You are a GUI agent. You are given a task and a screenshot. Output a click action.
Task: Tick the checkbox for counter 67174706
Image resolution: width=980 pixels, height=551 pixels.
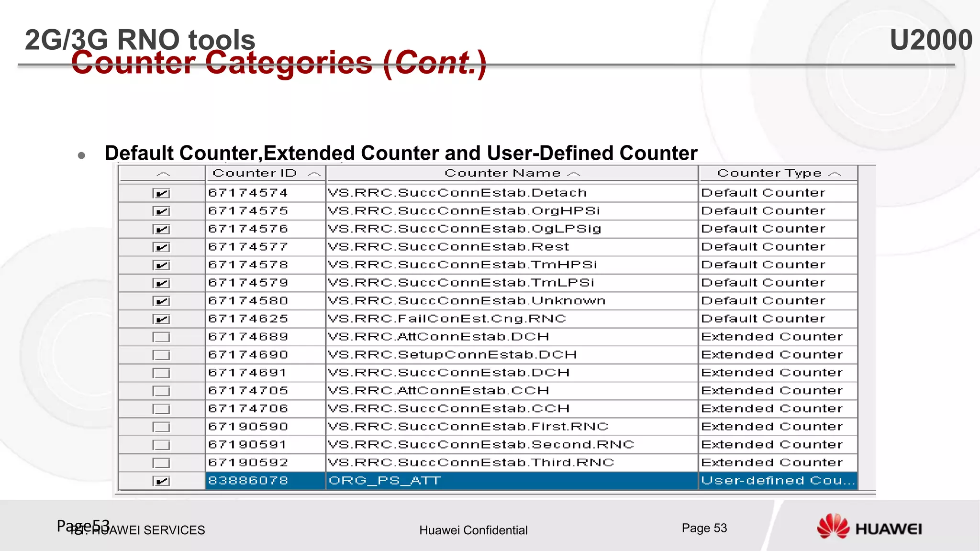(x=161, y=409)
